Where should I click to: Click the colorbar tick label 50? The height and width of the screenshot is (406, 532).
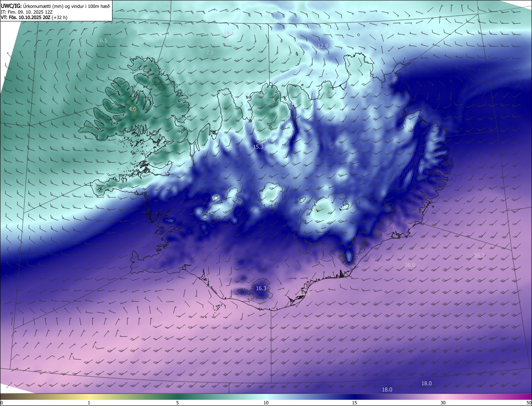point(529,403)
